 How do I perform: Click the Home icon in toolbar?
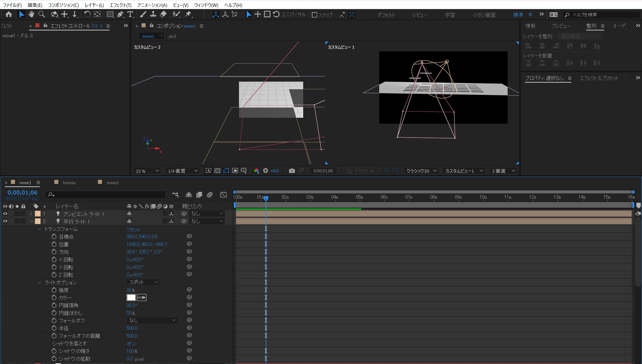[x=9, y=14]
